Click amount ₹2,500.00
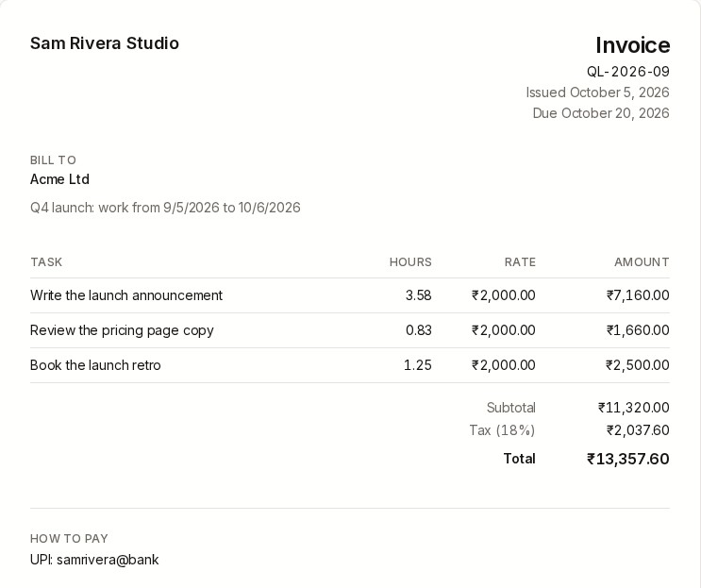Viewport: 701px width, 588px height. pos(638,365)
